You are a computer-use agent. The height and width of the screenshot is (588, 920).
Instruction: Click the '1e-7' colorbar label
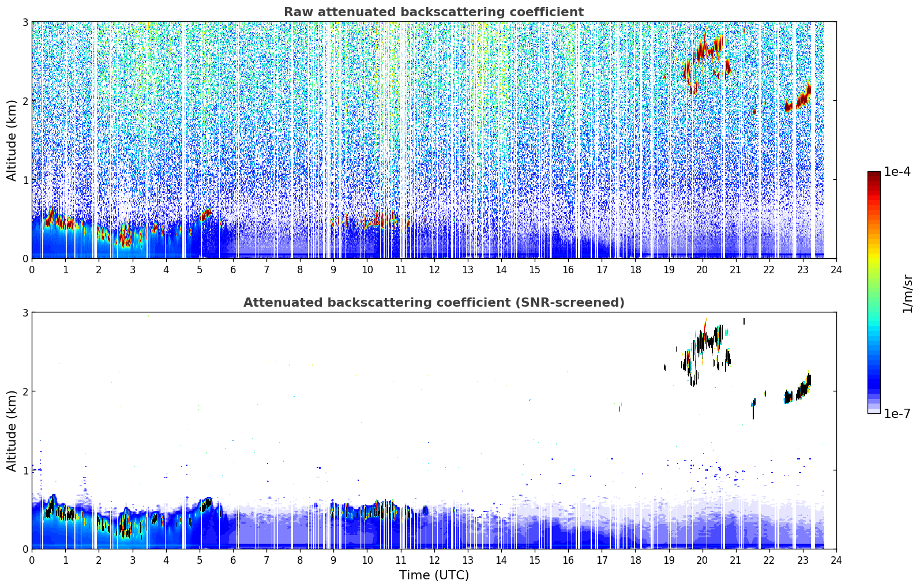(897, 413)
